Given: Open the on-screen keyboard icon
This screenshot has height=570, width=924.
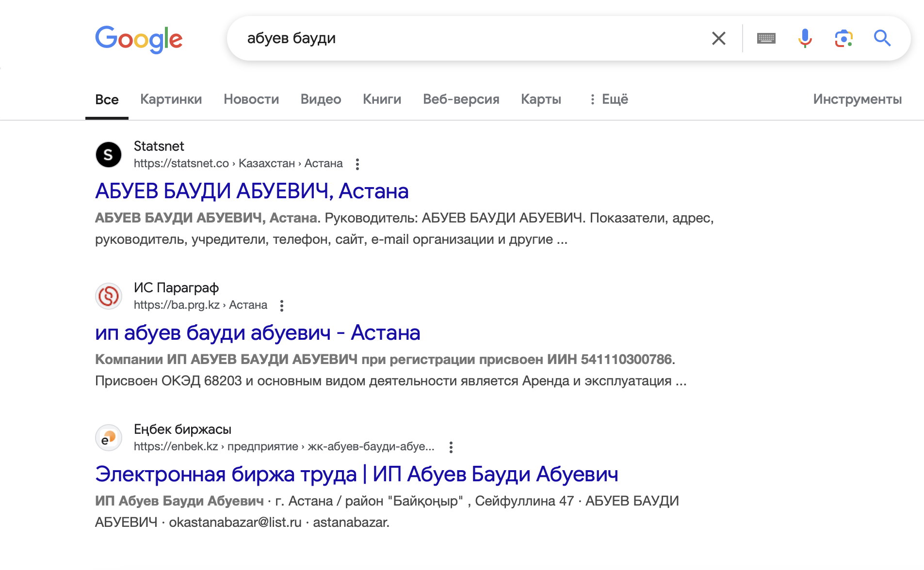Looking at the screenshot, I should (766, 38).
